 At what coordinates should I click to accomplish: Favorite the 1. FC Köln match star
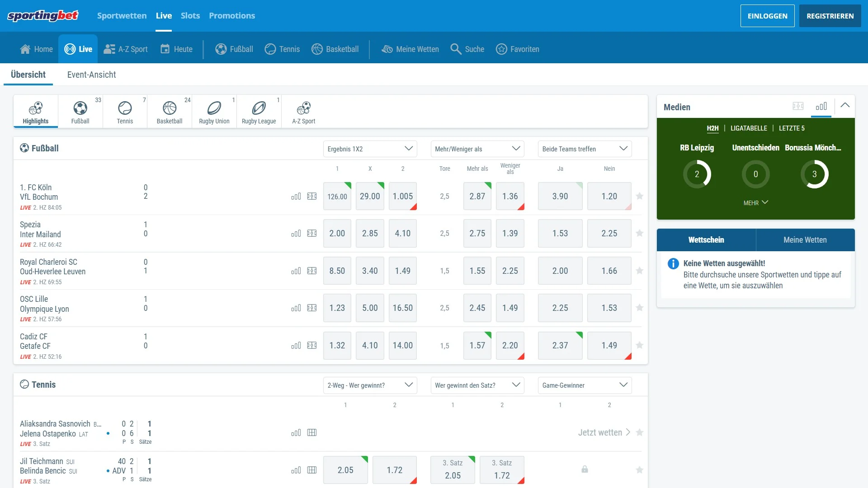(639, 196)
